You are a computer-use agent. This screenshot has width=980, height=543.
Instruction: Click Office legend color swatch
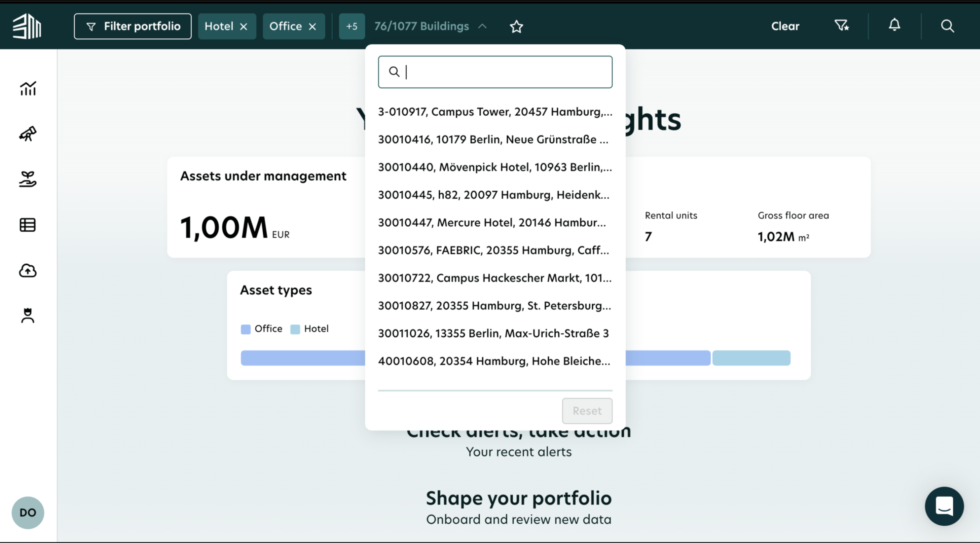tap(245, 329)
